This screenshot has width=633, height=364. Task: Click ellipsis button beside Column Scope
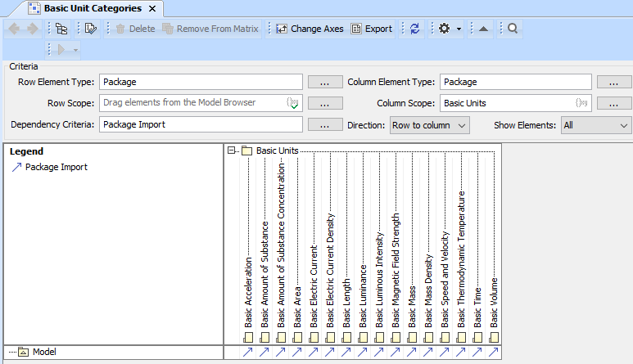coord(614,103)
